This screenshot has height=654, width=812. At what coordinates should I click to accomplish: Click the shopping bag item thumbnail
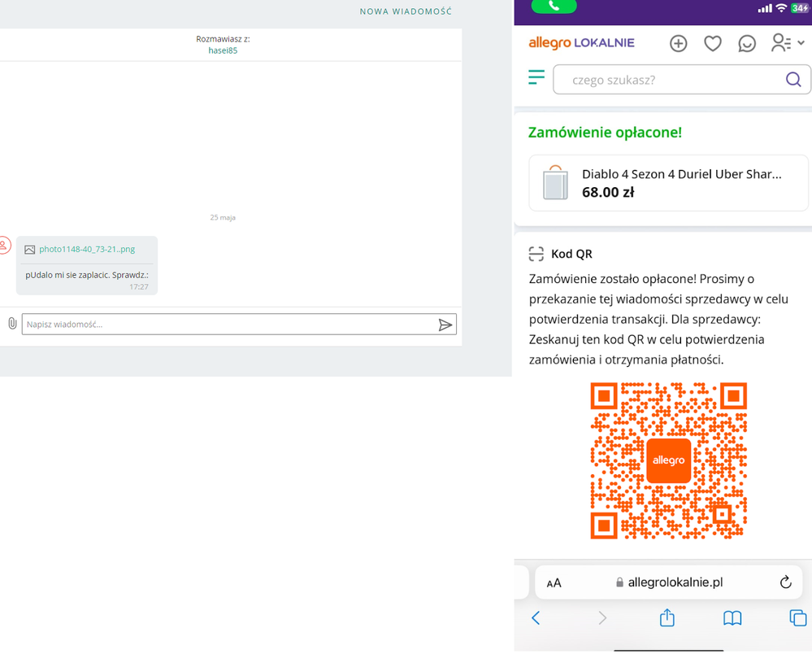(555, 183)
